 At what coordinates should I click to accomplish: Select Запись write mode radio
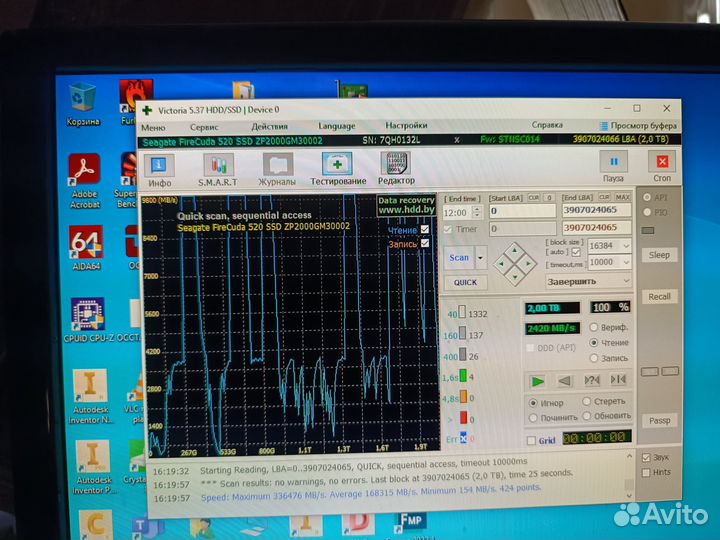coord(593,358)
